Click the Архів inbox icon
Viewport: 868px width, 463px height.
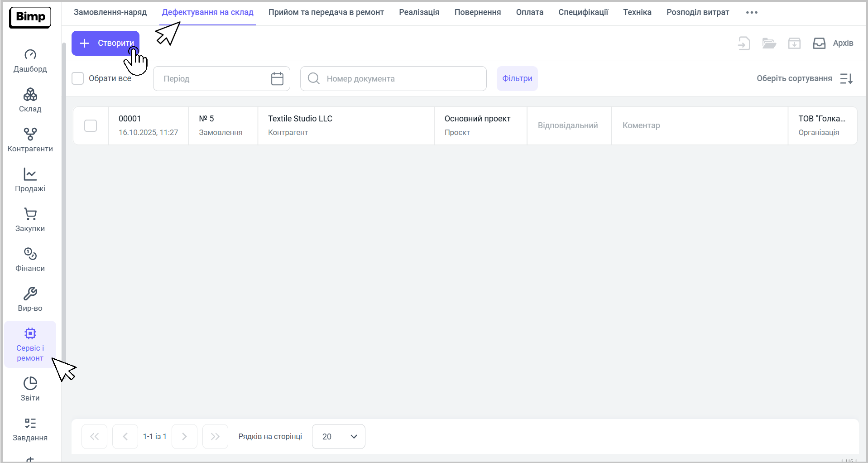[x=819, y=43]
